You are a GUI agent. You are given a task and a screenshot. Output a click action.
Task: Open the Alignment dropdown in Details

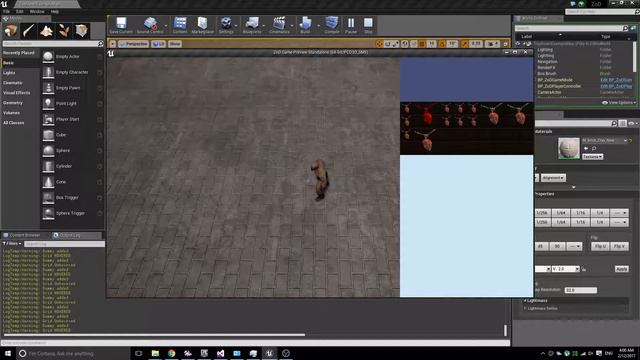553,178
